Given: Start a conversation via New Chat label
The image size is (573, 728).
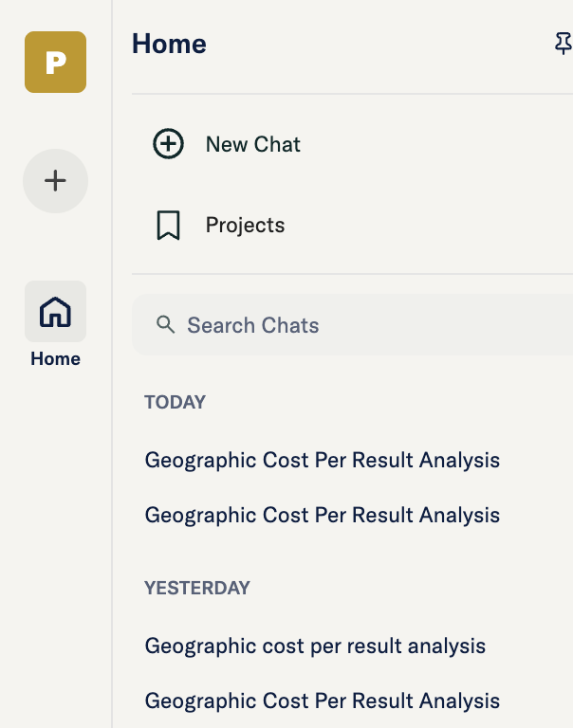Looking at the screenshot, I should coord(252,144).
